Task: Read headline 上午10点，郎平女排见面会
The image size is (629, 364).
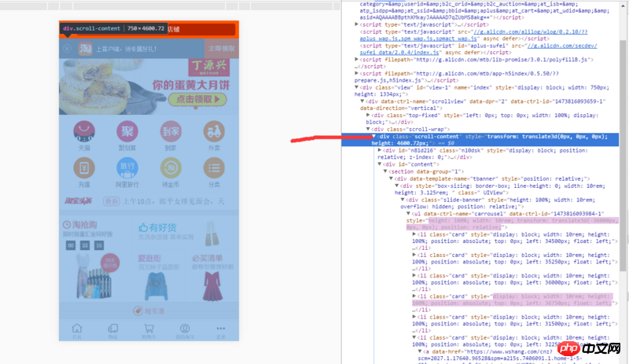Action: pyautogui.click(x=173, y=201)
